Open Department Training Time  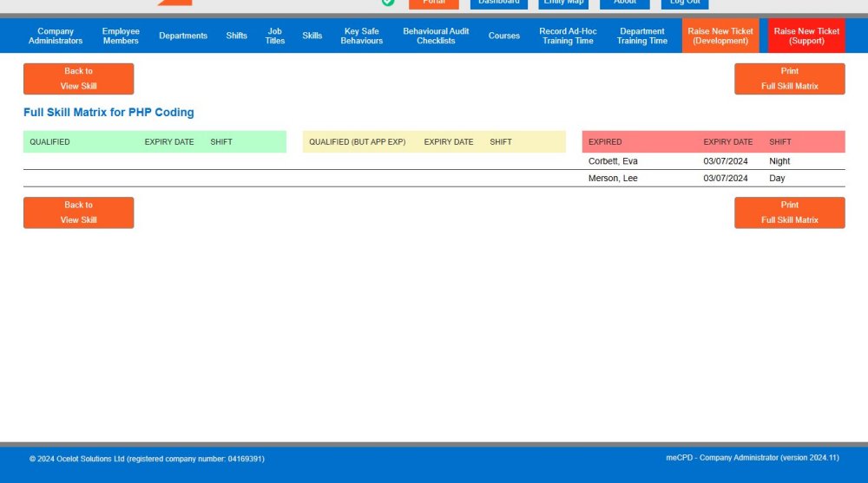click(642, 36)
